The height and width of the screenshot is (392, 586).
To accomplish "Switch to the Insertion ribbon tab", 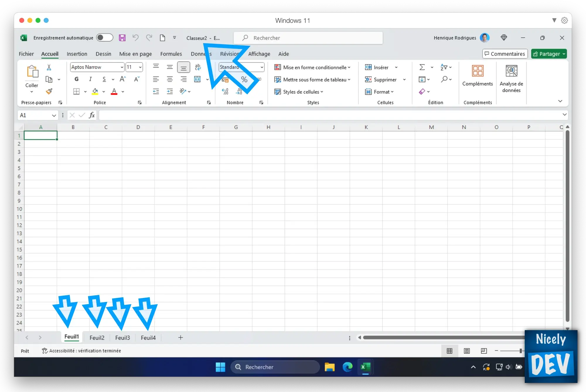I will (x=77, y=54).
